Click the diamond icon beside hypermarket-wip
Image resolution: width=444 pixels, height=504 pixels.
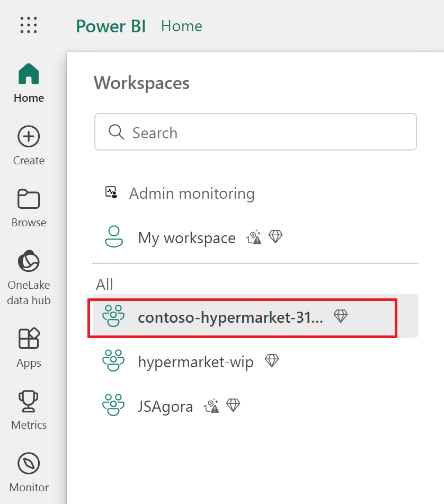271,360
